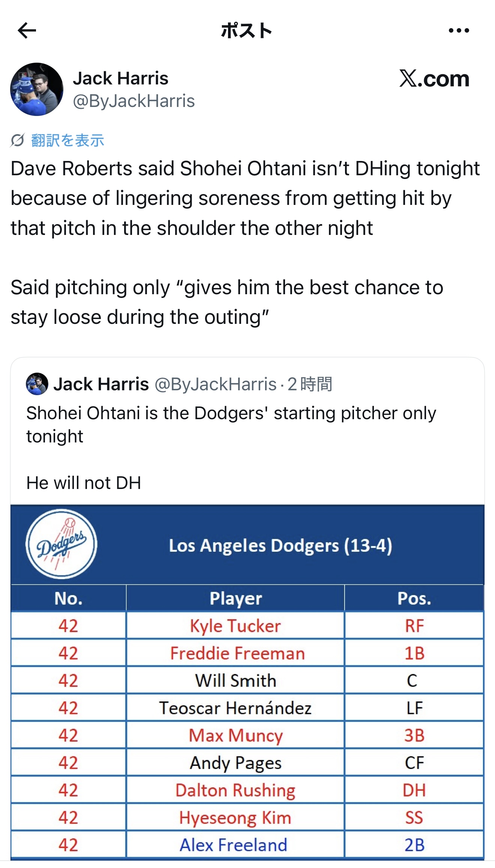495x868 pixels.
Task: Tap the Dodgers logo in lineup image
Action: [61, 544]
